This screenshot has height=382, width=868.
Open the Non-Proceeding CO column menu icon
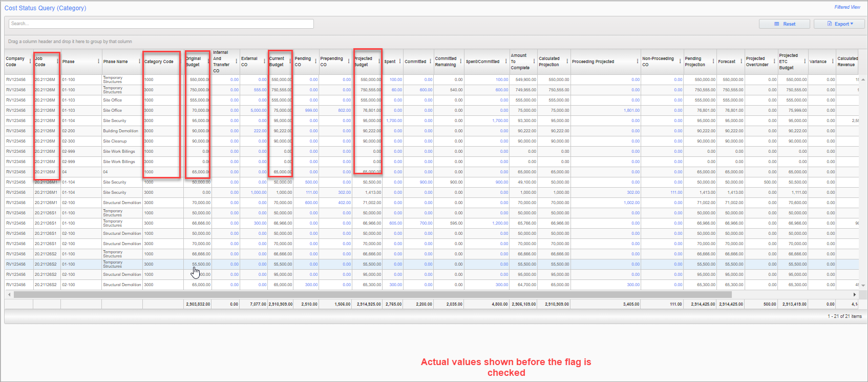(680, 62)
